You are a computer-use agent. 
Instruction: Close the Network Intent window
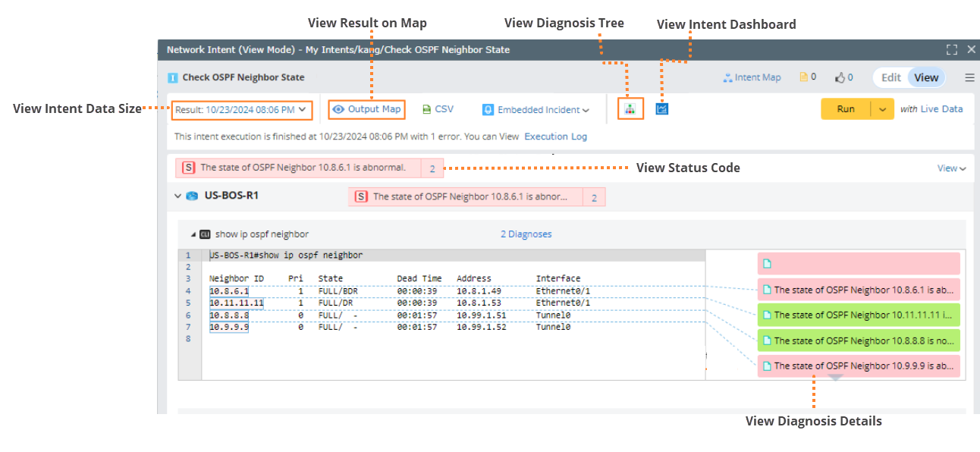[x=971, y=49]
